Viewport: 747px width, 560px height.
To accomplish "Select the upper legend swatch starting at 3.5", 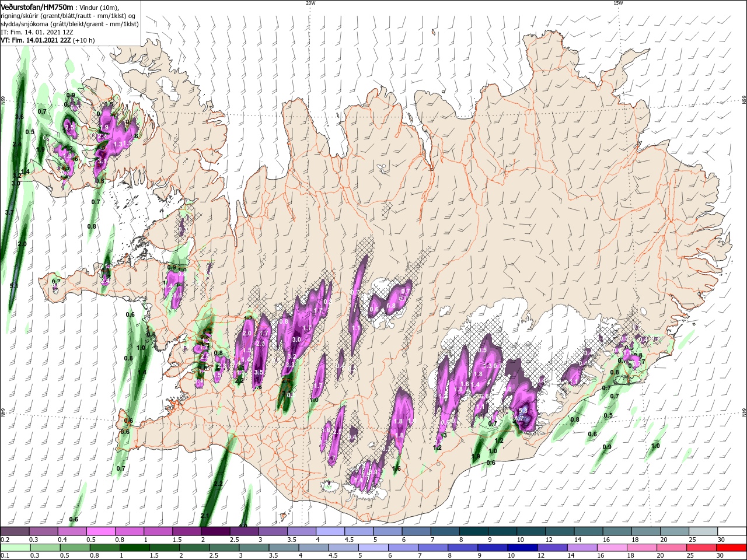I will pos(301,531).
